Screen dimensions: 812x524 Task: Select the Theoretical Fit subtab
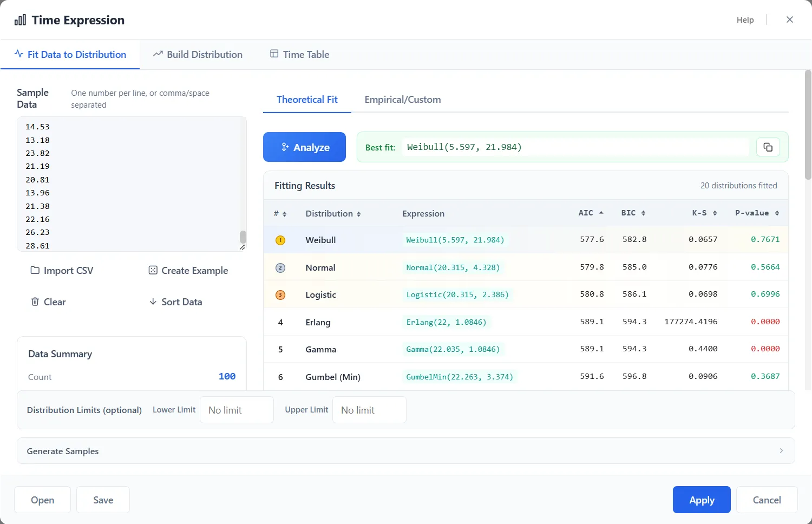307,100
